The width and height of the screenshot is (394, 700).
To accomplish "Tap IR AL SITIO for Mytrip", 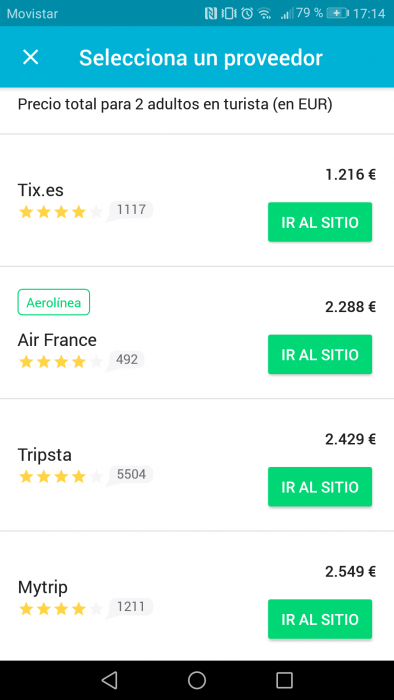I will [320, 619].
